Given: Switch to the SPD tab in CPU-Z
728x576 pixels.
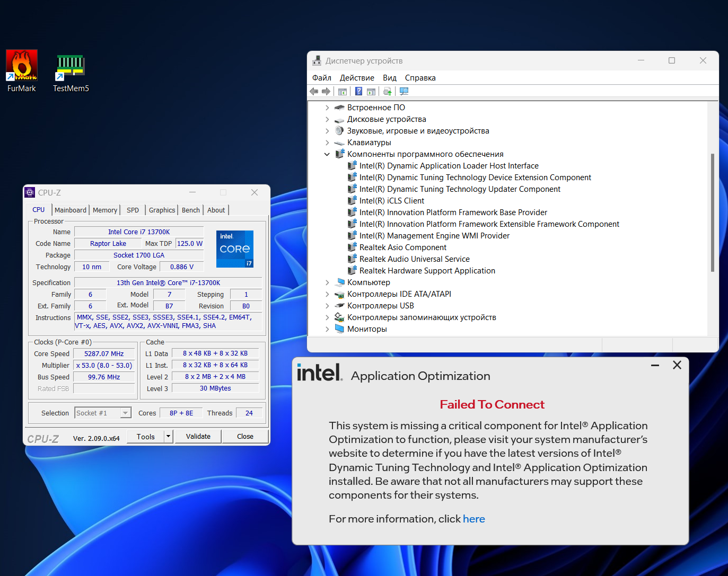Looking at the screenshot, I should 133,210.
